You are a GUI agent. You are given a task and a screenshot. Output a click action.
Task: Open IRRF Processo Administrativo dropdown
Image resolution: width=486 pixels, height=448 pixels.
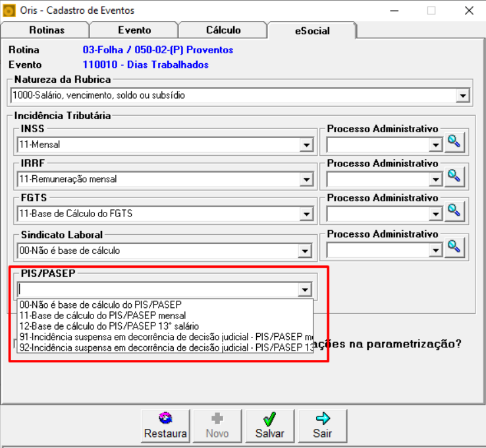point(435,179)
